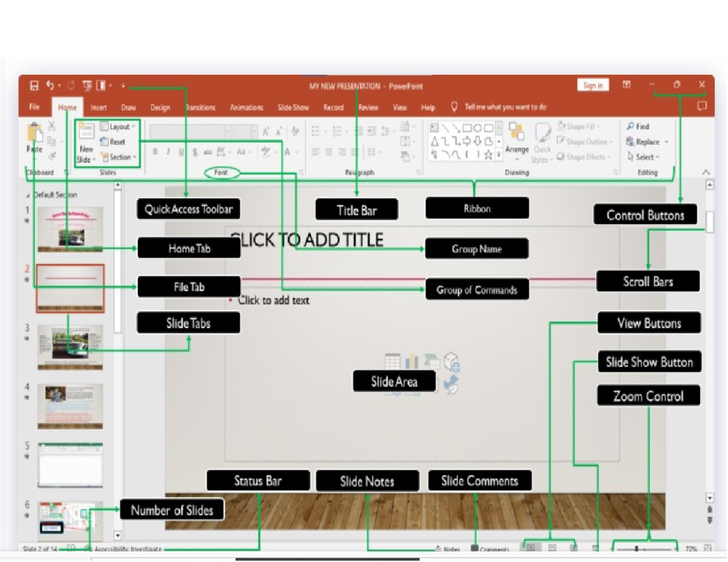
Task: Toggle Italic formatting
Action: 167,152
